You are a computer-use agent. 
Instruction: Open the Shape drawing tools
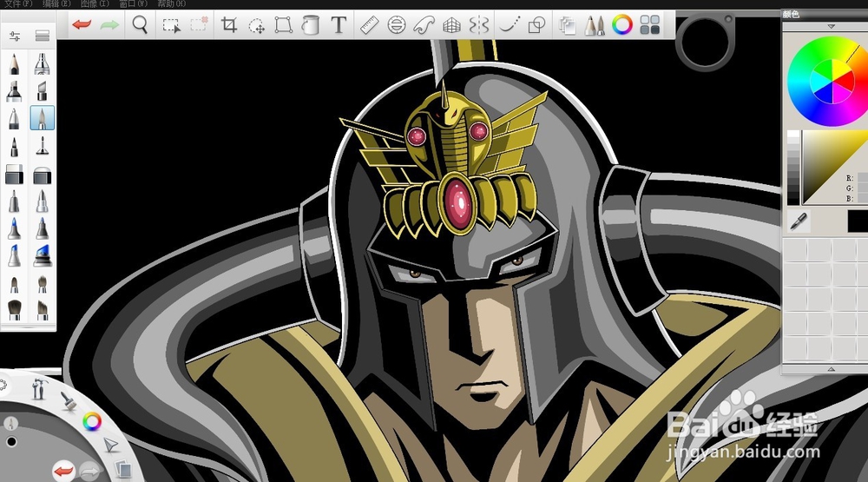(536, 25)
